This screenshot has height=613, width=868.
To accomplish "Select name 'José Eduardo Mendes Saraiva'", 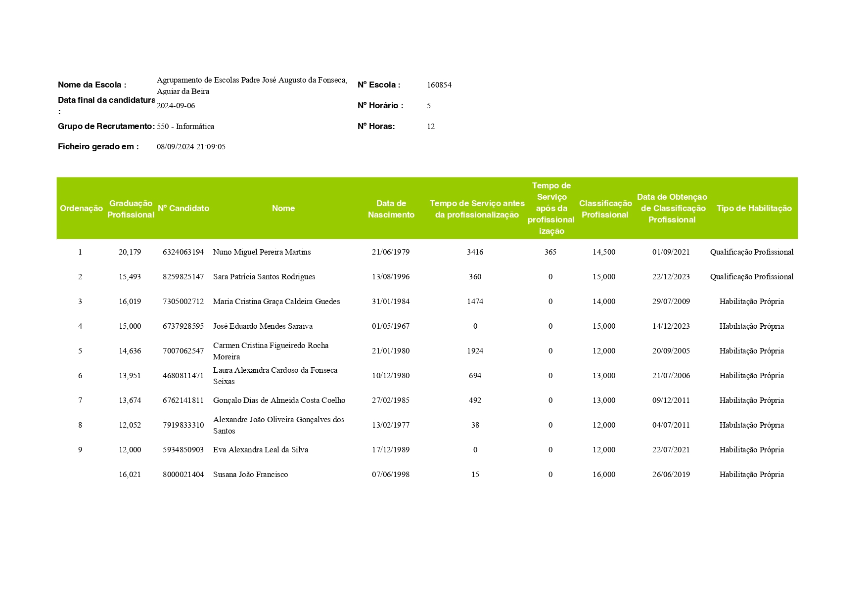I will coord(263,326).
